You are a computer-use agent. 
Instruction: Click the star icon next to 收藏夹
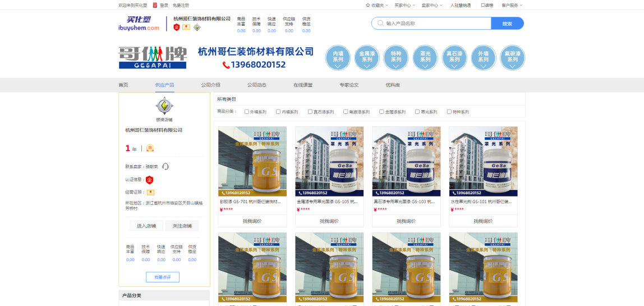[368, 6]
